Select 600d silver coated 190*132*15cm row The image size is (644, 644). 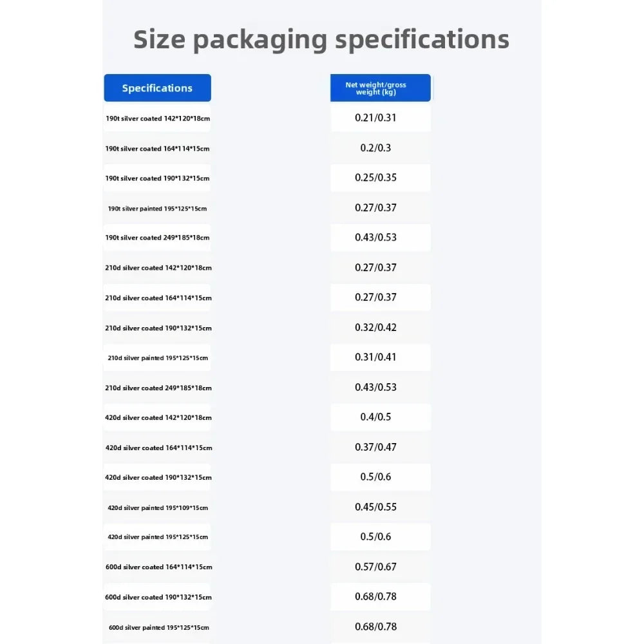pyautogui.click(x=158, y=597)
